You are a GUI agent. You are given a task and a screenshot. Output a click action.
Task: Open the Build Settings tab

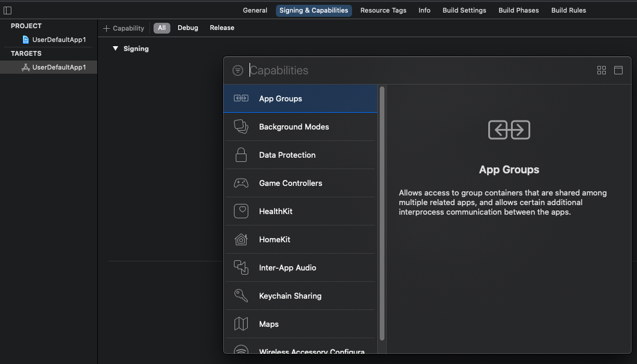tap(464, 10)
